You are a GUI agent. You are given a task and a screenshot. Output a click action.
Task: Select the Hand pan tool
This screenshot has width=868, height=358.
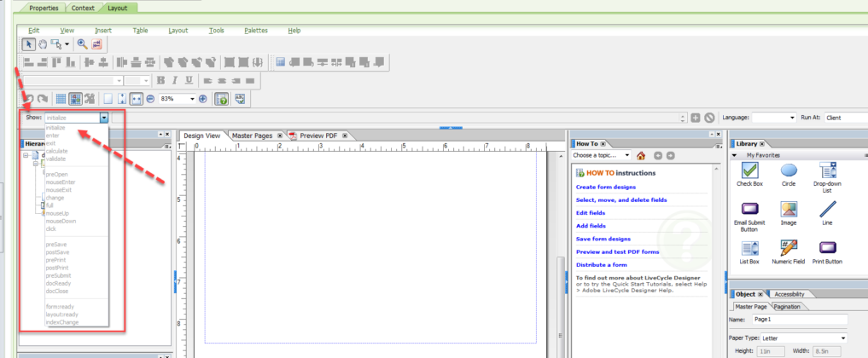point(43,44)
